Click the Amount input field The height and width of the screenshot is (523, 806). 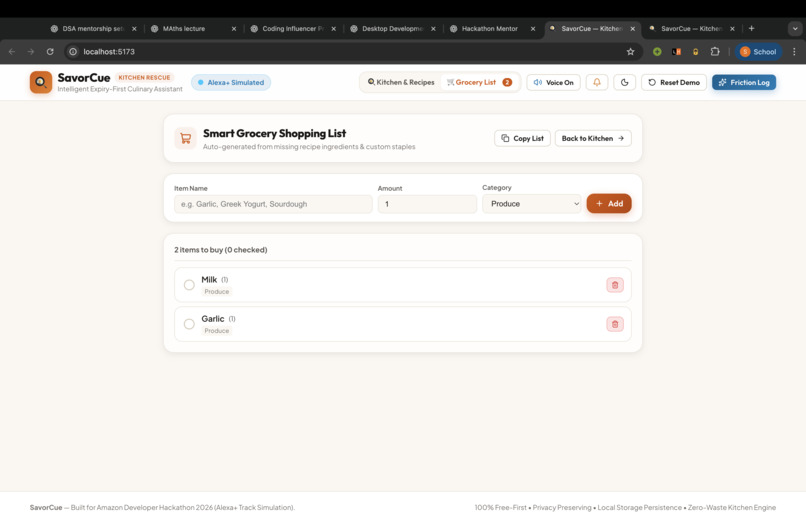[x=427, y=204]
